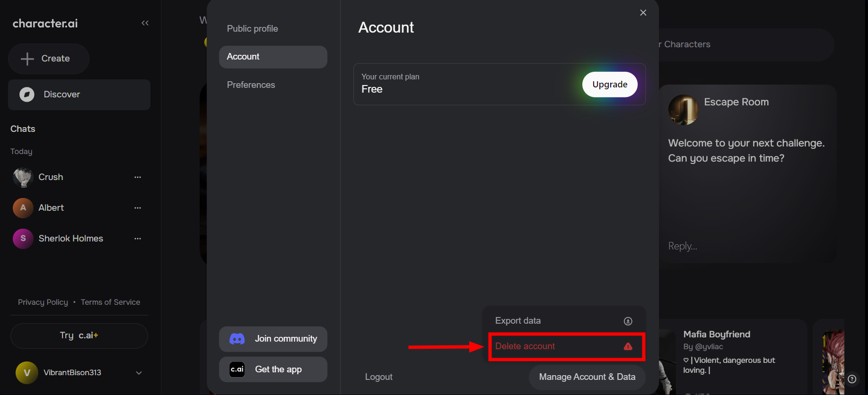Viewport: 868px width, 395px height.
Task: Collapse the sidebar with double chevron icon
Action: tap(145, 23)
